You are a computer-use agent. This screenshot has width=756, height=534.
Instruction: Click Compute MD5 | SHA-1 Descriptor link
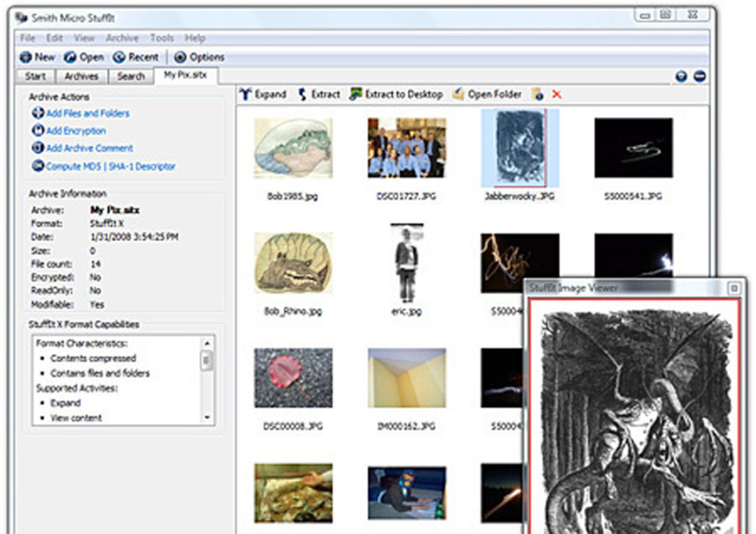pos(110,166)
